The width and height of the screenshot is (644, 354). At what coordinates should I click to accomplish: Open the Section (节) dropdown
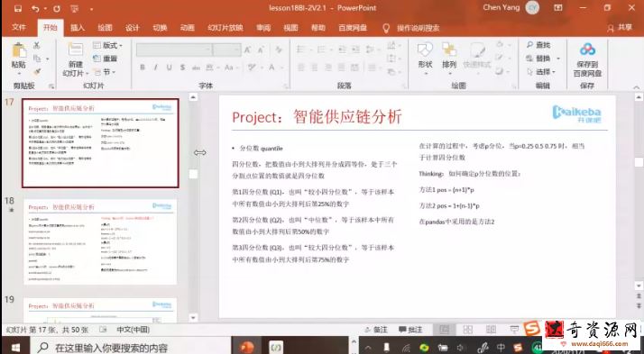click(x=105, y=72)
